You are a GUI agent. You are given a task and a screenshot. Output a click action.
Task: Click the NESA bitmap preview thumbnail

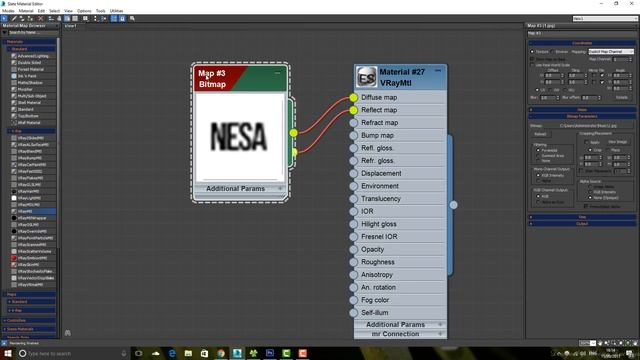239,137
